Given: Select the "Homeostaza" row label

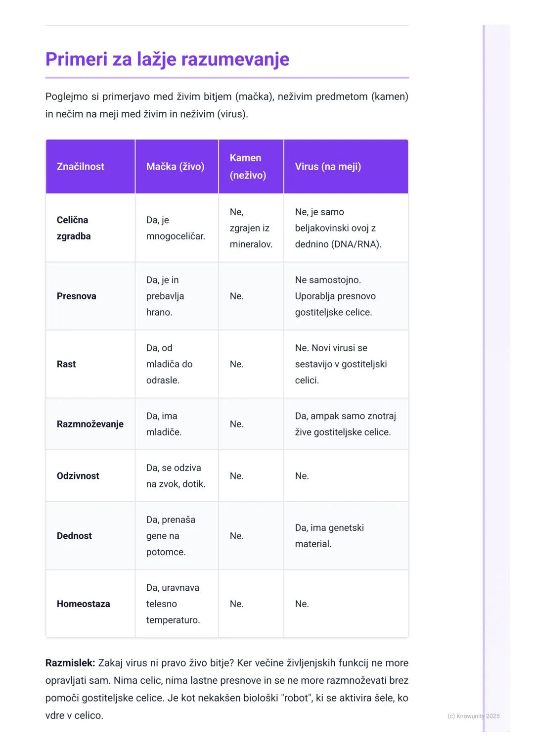Looking at the screenshot, I should click(83, 604).
